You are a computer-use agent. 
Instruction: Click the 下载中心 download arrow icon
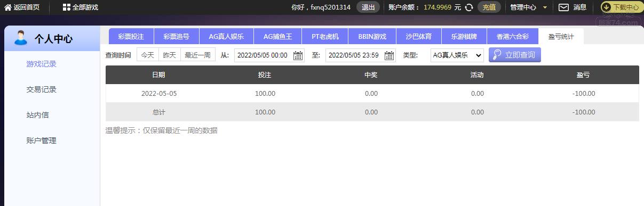(x=606, y=7)
